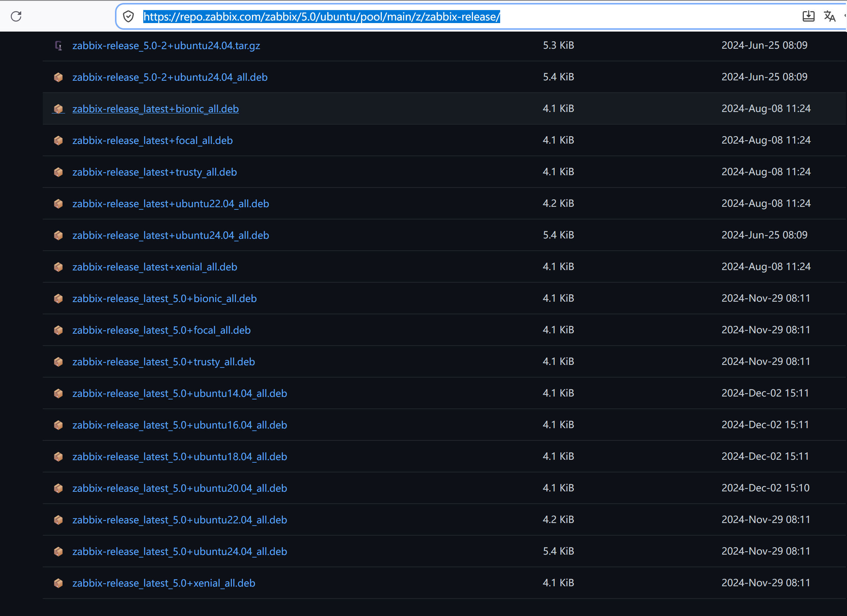Image resolution: width=847 pixels, height=616 pixels.
Task: Click package icon for zabbix-release_latest+ubuntu24.04_all.deb
Action: click(58, 235)
